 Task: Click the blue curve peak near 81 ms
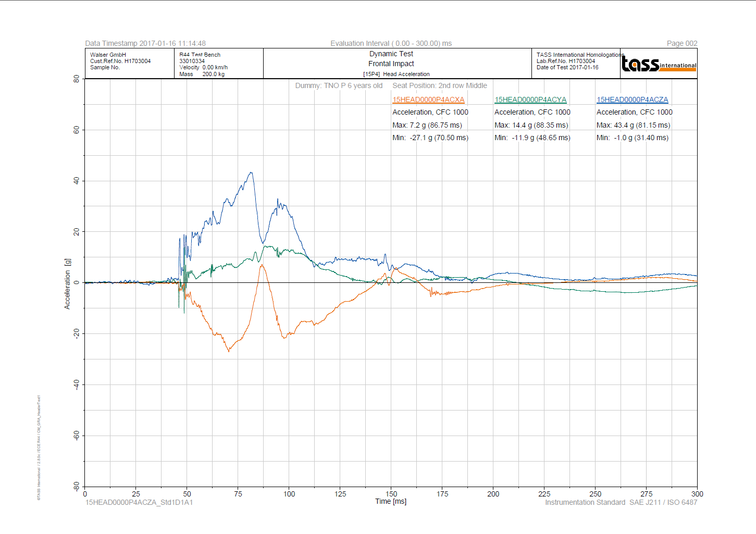coord(251,172)
